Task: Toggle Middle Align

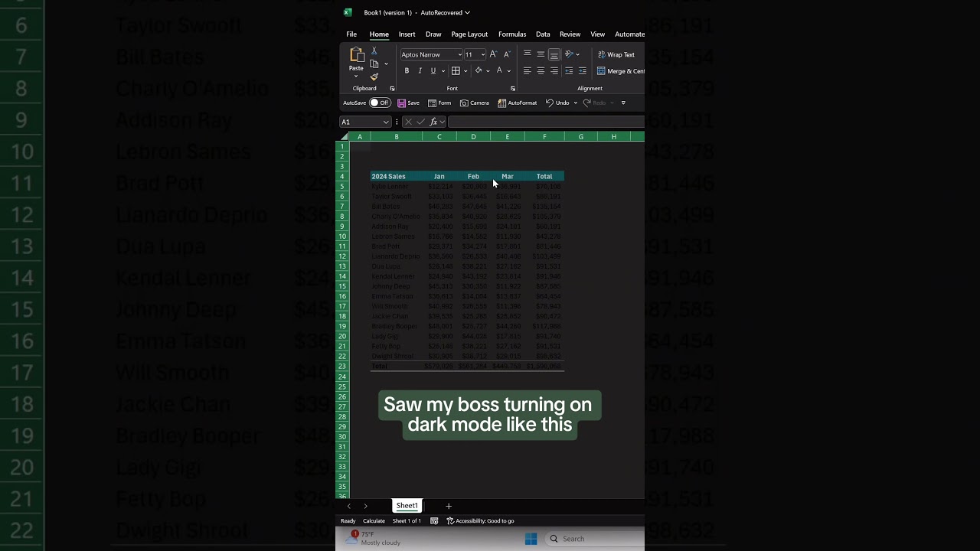Action: point(541,54)
